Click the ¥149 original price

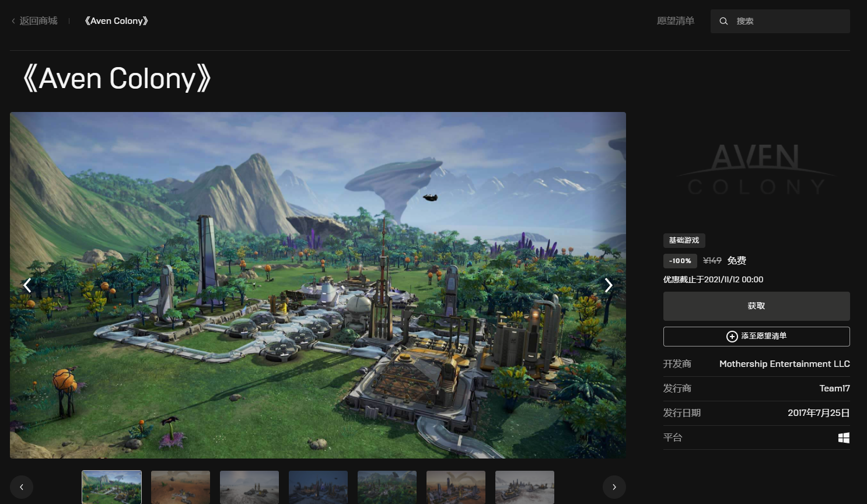click(x=712, y=261)
